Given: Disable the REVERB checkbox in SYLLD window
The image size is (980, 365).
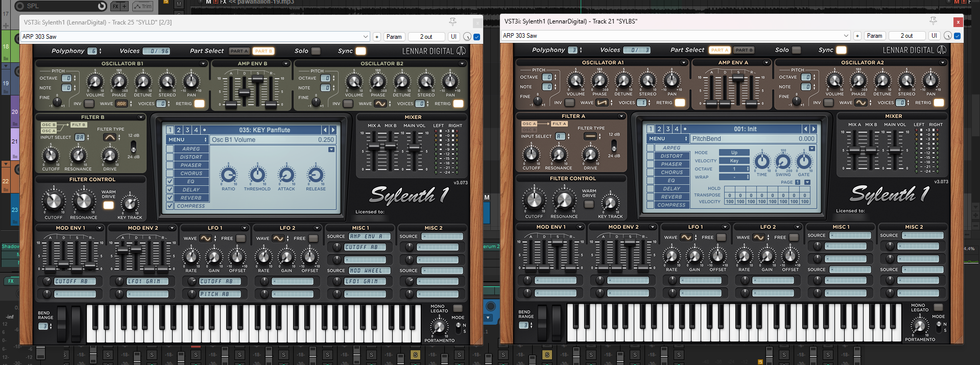Looking at the screenshot, I should pyautogui.click(x=170, y=198).
